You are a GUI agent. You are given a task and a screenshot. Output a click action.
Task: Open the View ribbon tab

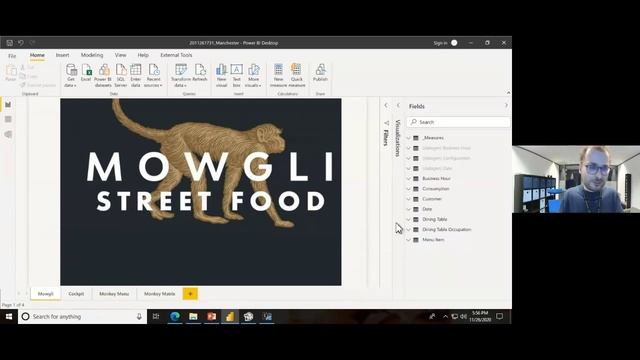[120, 55]
